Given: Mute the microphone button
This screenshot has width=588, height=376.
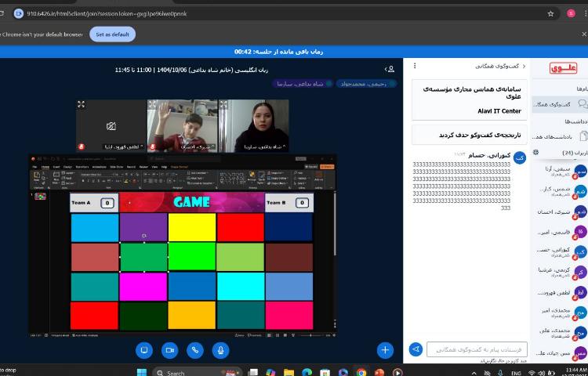Looking at the screenshot, I should coord(221,350).
